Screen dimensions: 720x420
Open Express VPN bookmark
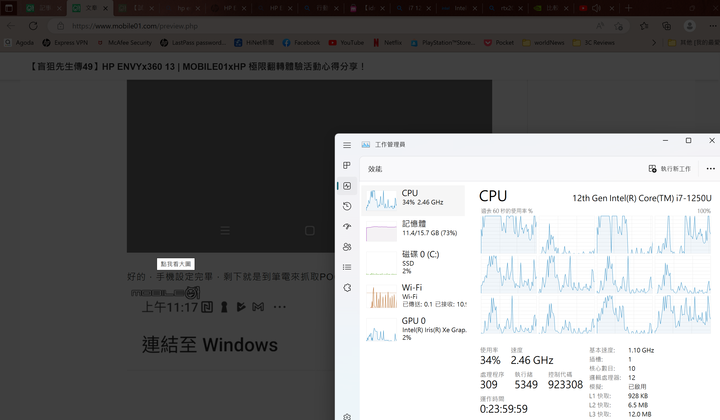coord(65,43)
